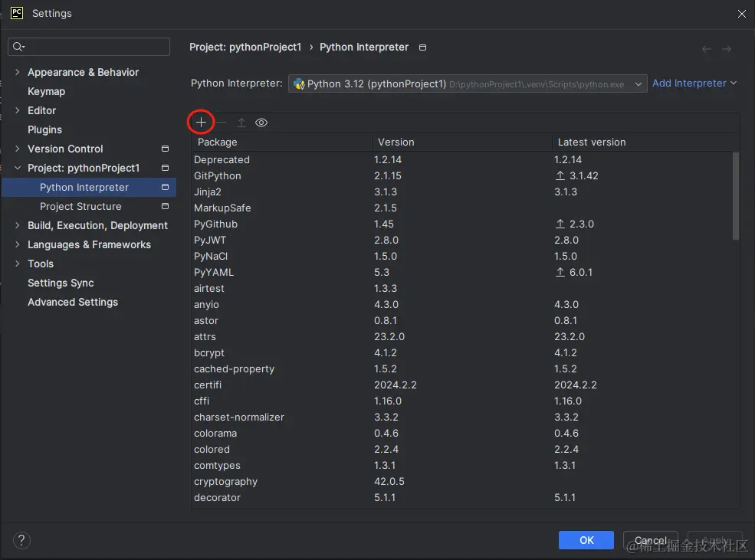Open Plugins settings
This screenshot has height=560, width=755.
44,129
